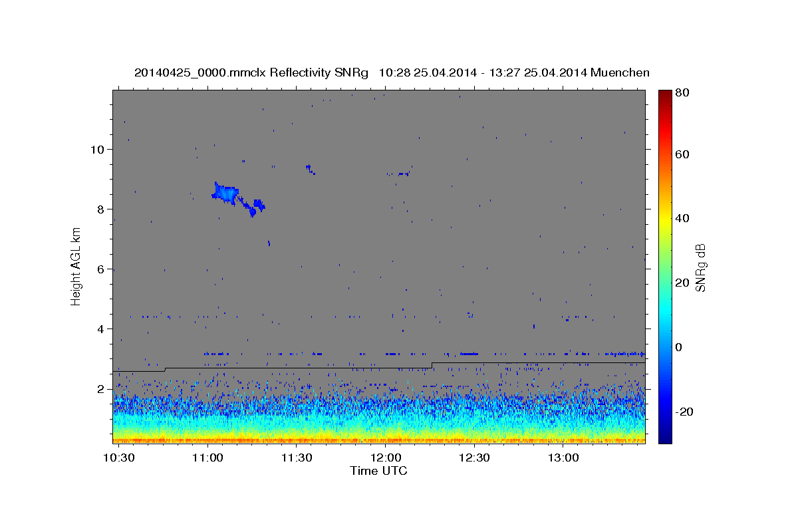
Task: Click the 'Height AGL km' axis label
Action: pos(76,266)
